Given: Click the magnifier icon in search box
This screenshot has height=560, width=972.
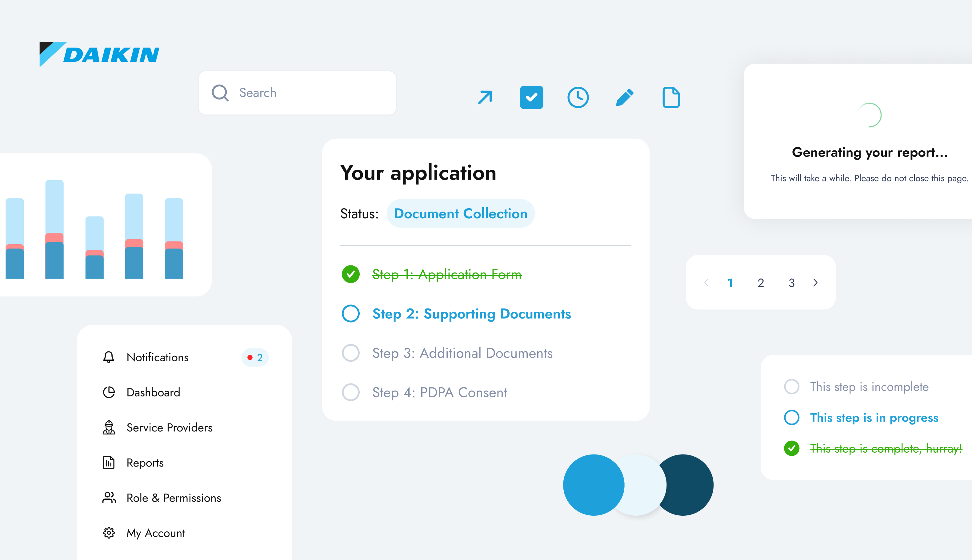Looking at the screenshot, I should point(220,93).
